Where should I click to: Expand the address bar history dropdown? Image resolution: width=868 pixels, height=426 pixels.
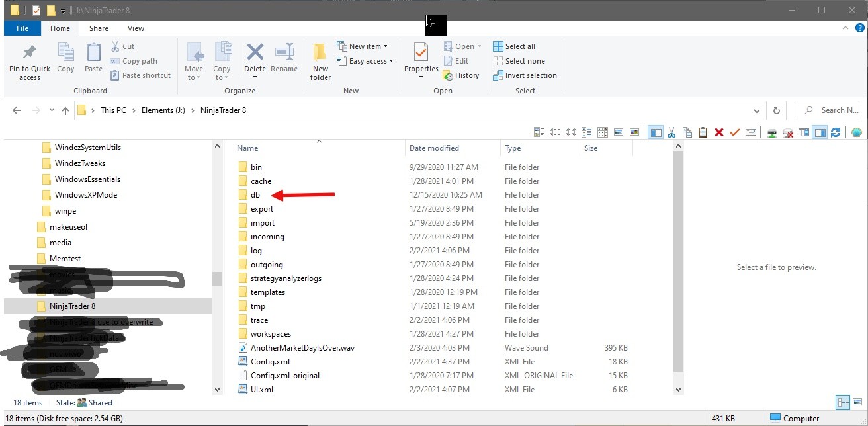(757, 110)
